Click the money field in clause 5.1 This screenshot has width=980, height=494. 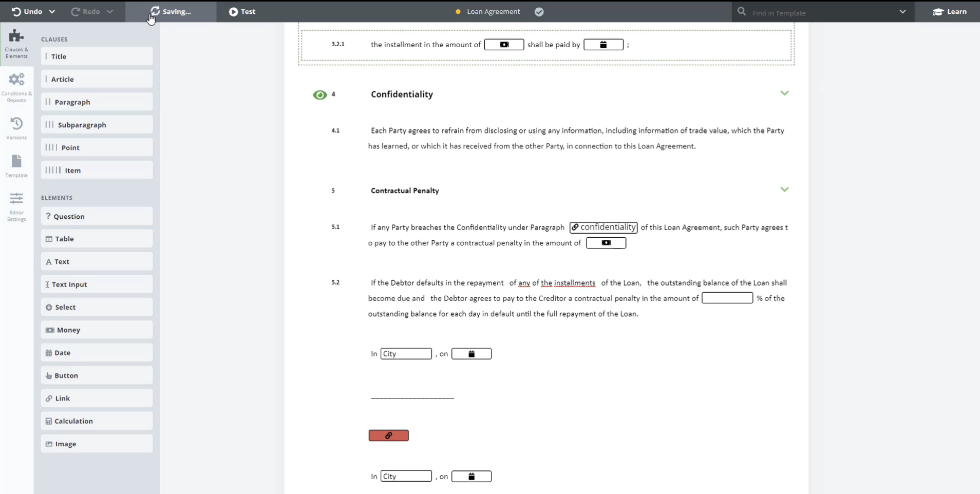(x=606, y=243)
